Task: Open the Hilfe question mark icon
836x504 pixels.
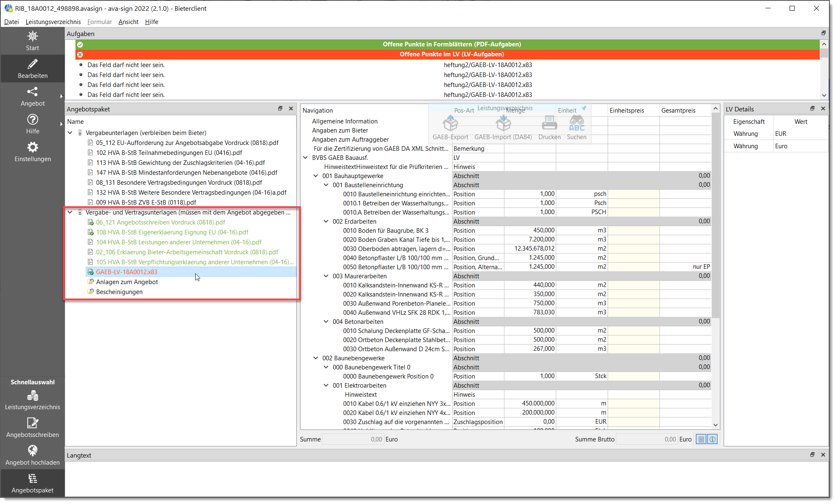Action: click(x=32, y=119)
